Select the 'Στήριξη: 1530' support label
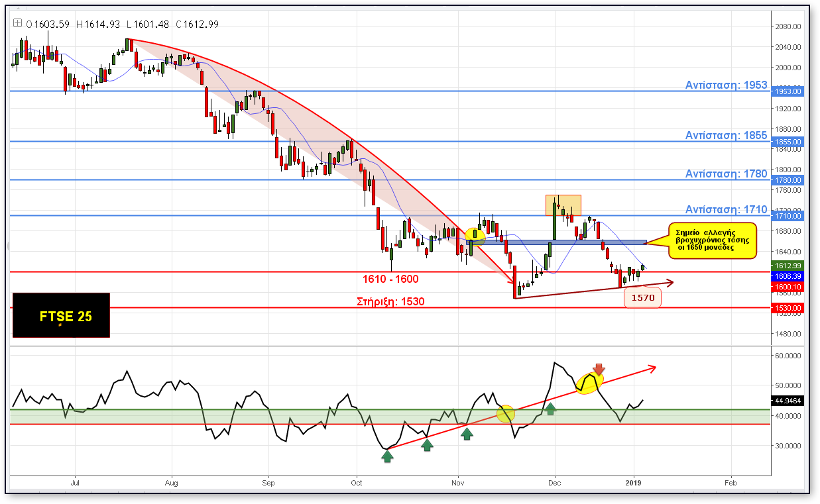The width and height of the screenshot is (820, 504). click(390, 301)
